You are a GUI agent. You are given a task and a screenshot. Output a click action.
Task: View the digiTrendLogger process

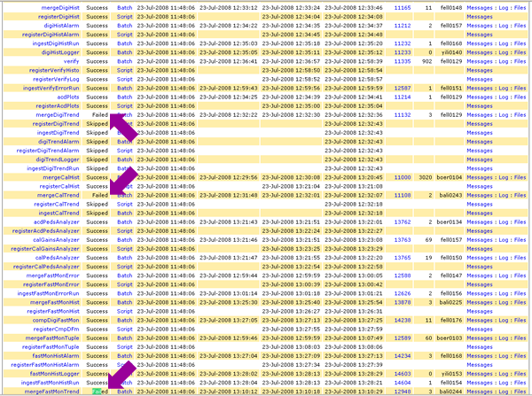58,159
